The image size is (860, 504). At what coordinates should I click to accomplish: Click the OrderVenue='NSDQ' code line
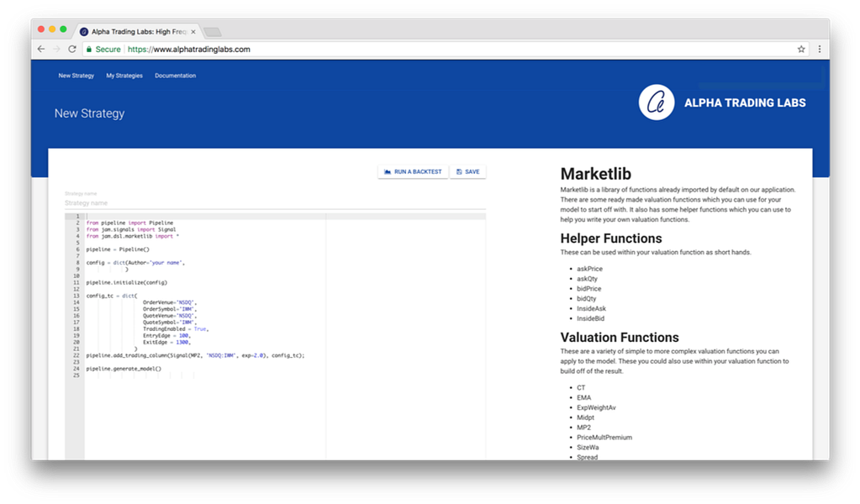point(170,302)
